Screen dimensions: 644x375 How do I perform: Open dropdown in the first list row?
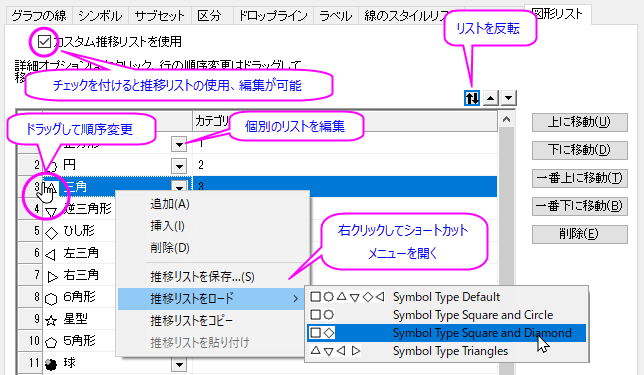(179, 144)
